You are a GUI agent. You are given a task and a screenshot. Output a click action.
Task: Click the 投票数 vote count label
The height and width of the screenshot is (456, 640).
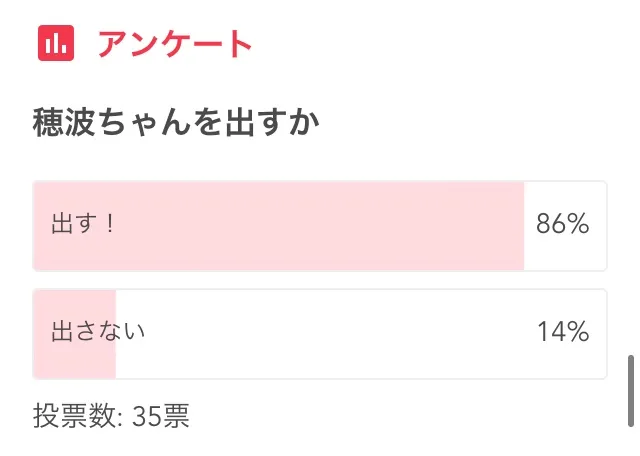click(78, 415)
